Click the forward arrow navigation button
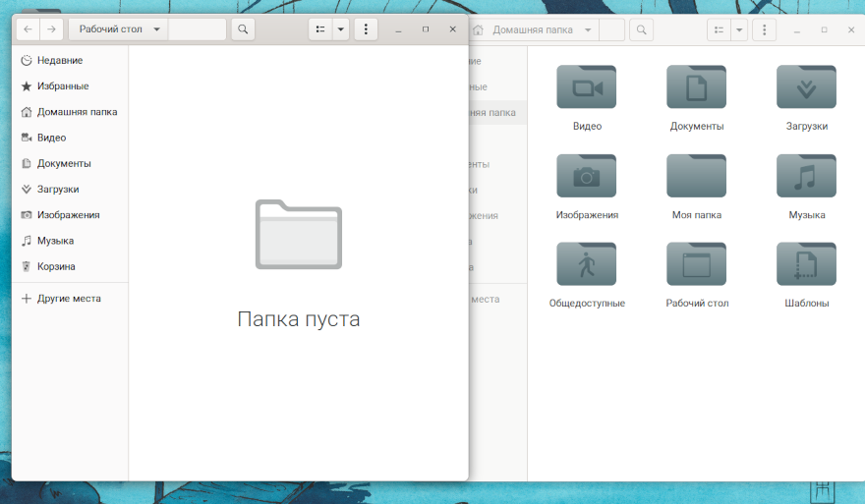Screen dimensions: 865x504 51,29
